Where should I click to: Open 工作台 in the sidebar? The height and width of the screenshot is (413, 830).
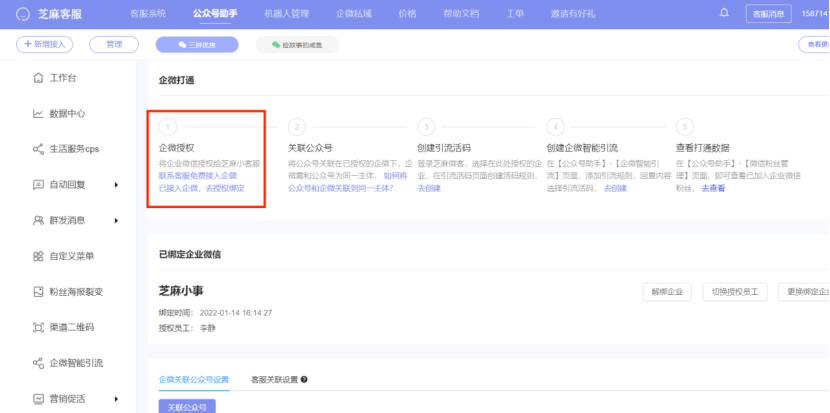click(x=63, y=78)
